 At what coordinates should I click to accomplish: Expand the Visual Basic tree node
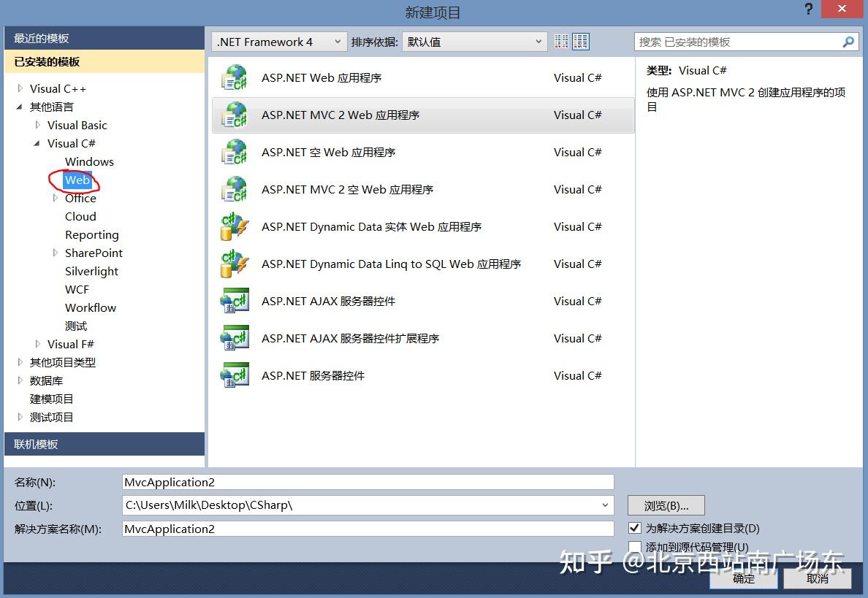pos(38,125)
